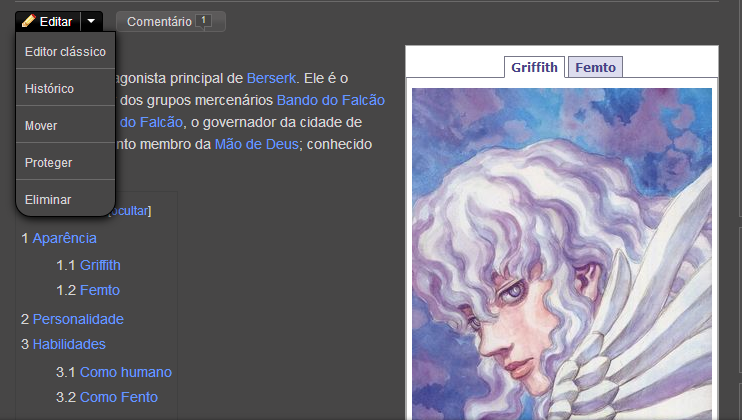This screenshot has height=420, width=742.
Task: Jump to the Como humano subsection
Action: click(x=126, y=372)
